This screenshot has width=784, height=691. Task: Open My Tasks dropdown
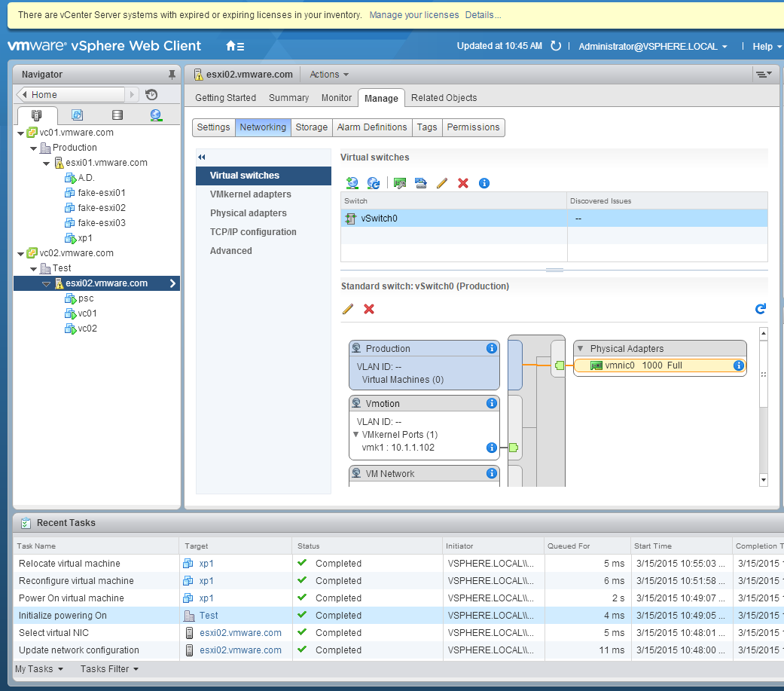coord(39,669)
